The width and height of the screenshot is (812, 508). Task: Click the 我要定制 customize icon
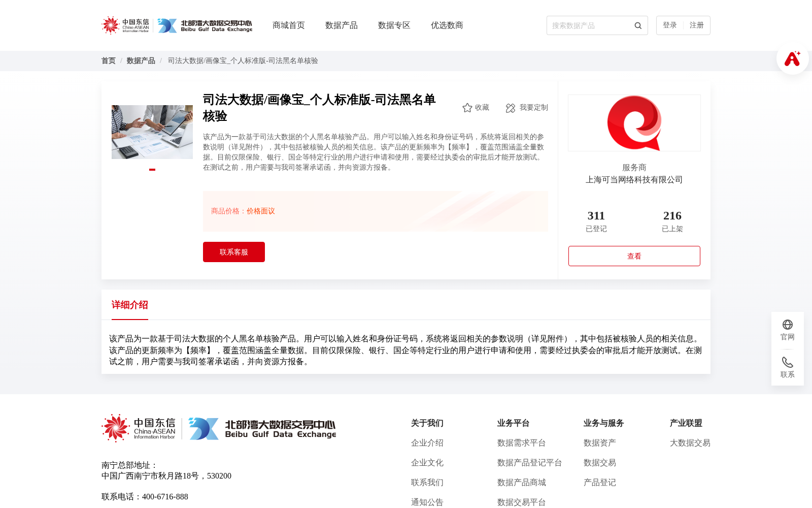511,108
